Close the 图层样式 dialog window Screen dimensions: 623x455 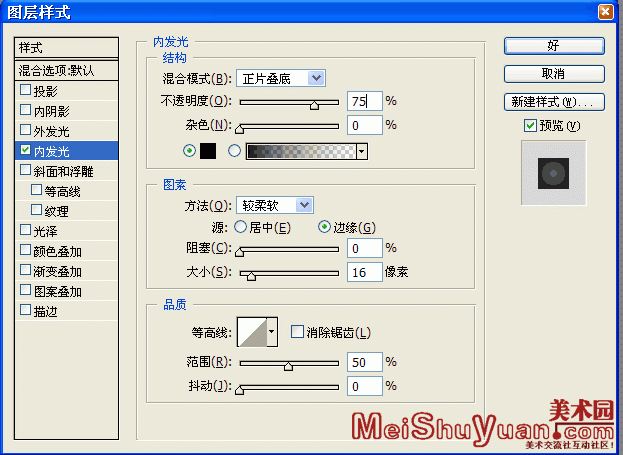(x=606, y=12)
